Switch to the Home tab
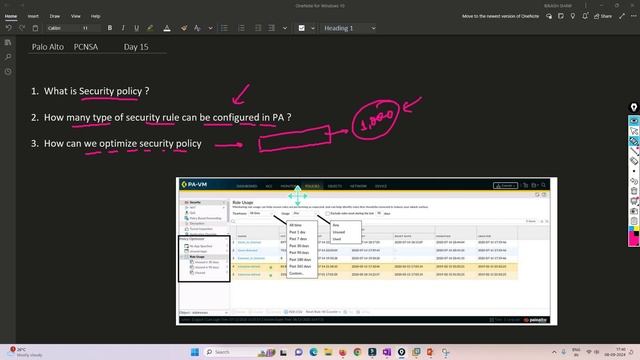The height and width of the screenshot is (360, 640). (x=11, y=16)
